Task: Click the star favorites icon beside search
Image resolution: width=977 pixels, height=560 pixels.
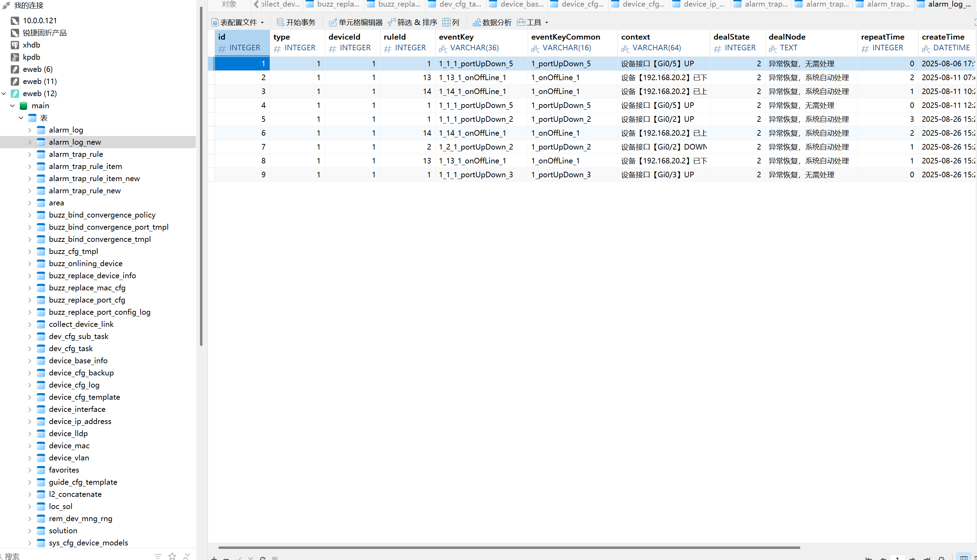Action: [172, 556]
